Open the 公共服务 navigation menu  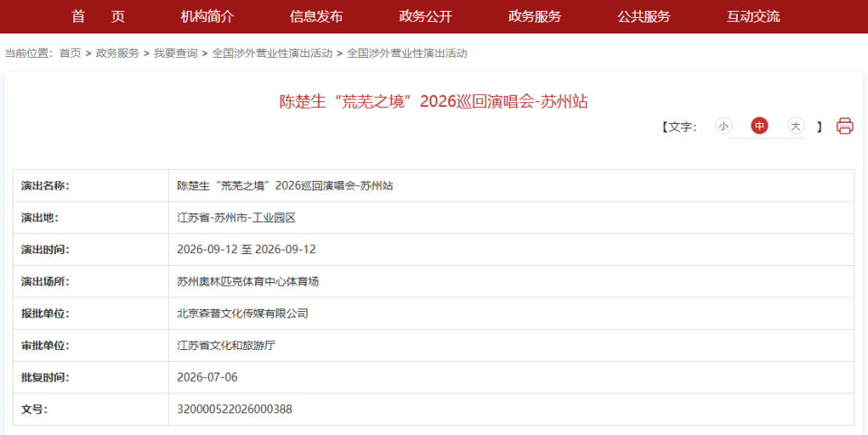click(x=644, y=16)
